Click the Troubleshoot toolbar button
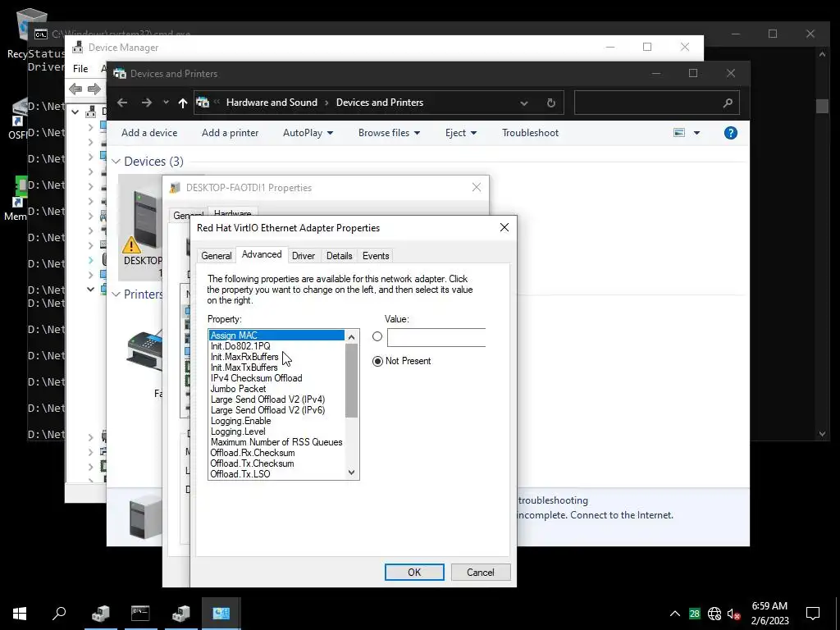Screen dimensions: 840x630 click(531, 133)
